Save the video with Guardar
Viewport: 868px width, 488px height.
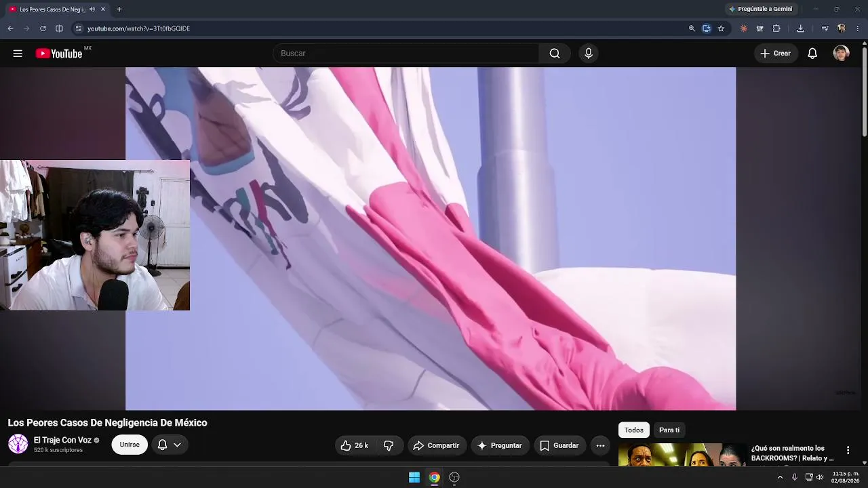coord(559,445)
